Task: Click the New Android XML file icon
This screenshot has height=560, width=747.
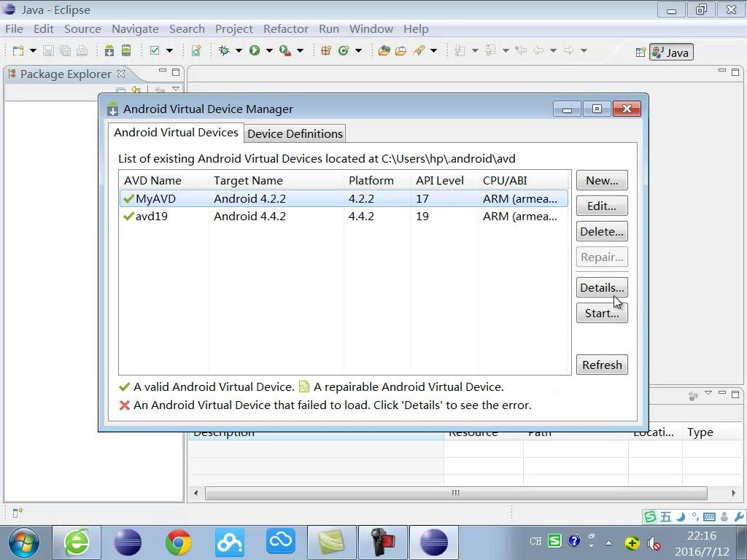Action: 196,50
